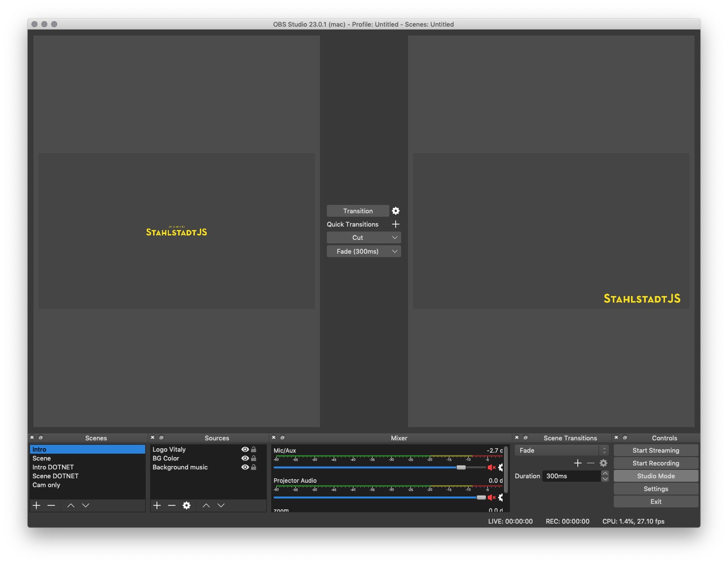Select the Cam only scene

pos(88,485)
